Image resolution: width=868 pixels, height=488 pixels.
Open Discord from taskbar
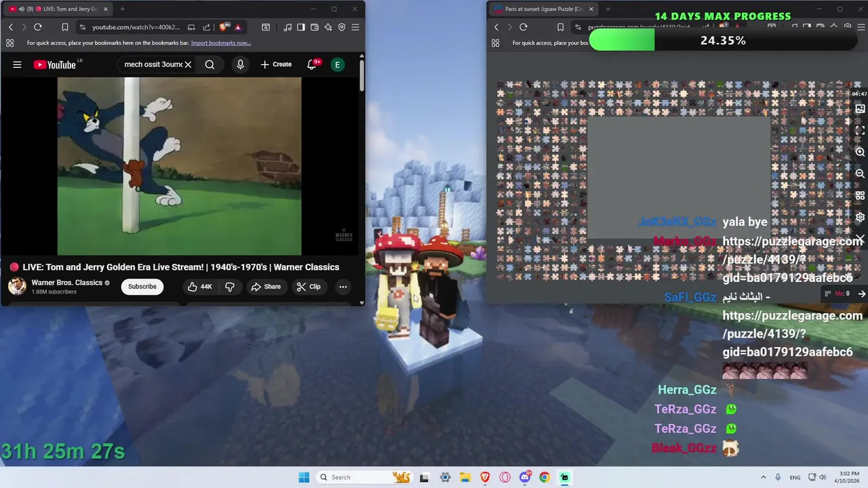pos(525,477)
